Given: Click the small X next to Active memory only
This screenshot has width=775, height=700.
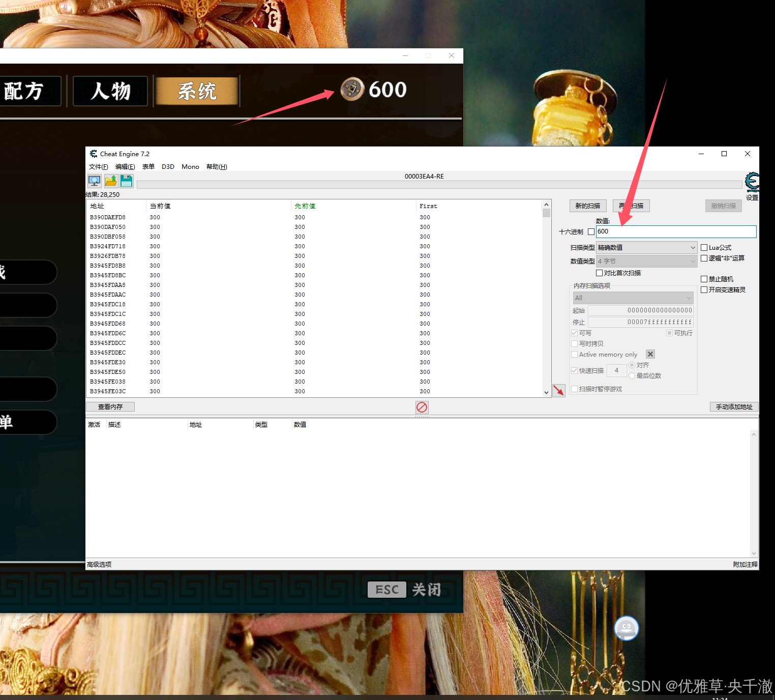Looking at the screenshot, I should [x=650, y=354].
